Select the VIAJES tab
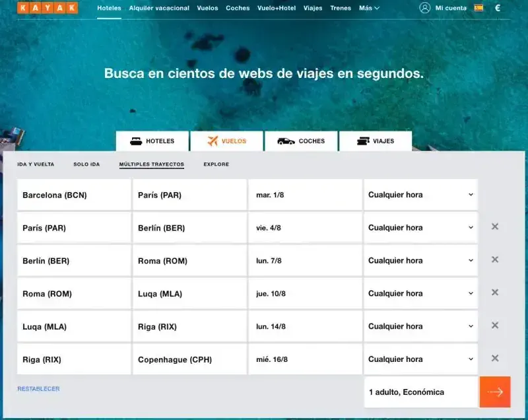 pos(376,141)
